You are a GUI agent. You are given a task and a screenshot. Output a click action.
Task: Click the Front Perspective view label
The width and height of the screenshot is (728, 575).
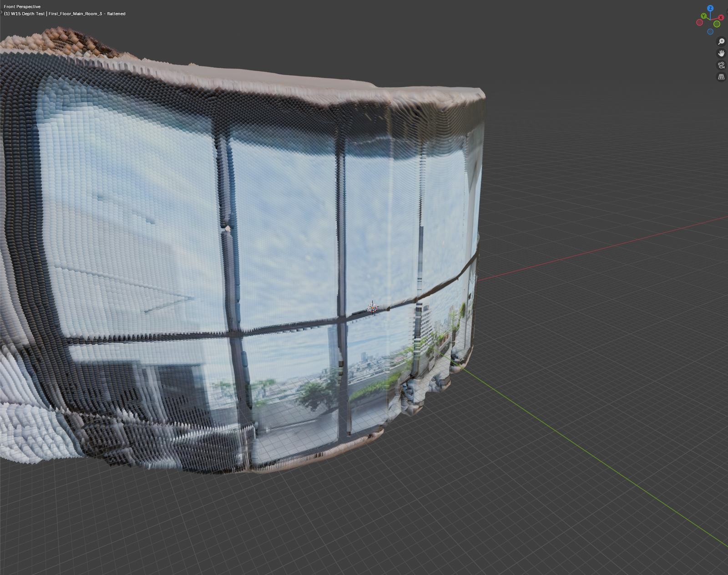(x=22, y=7)
